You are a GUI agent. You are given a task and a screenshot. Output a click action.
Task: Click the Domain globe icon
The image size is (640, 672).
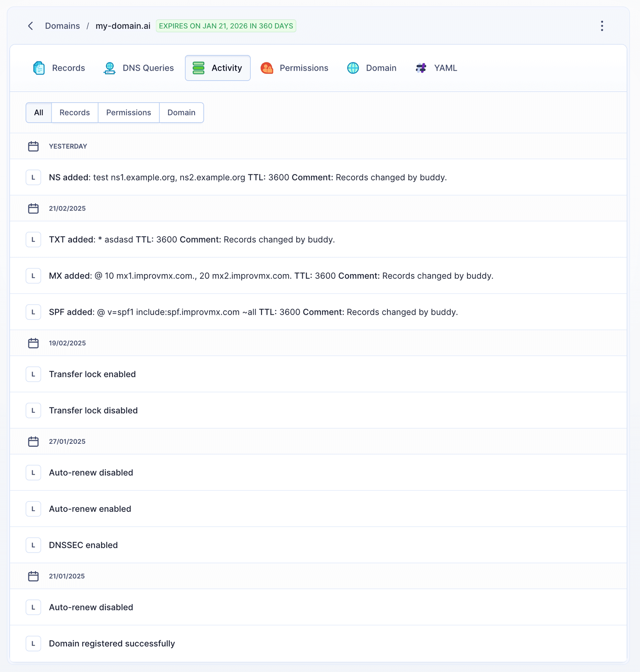tap(353, 68)
